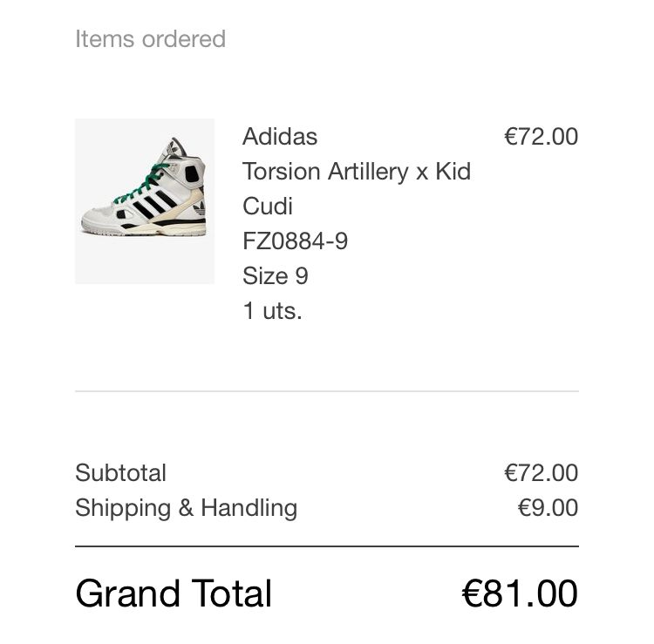
Task: Click the "Size 9" text
Action: (x=275, y=276)
